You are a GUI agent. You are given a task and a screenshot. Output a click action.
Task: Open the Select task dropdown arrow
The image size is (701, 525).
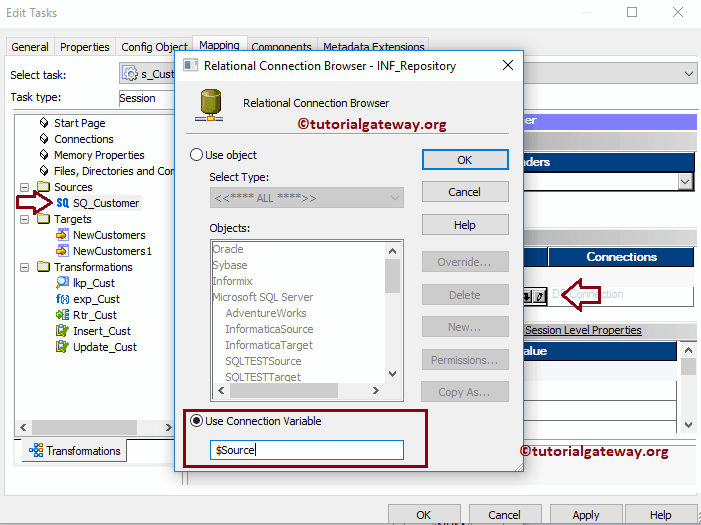tap(688, 74)
